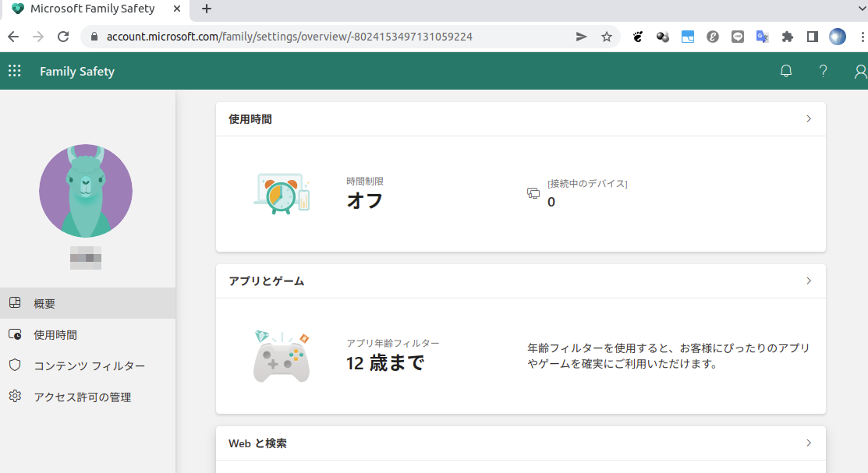
Task: Click the llama profile avatar
Action: pyautogui.click(x=86, y=191)
